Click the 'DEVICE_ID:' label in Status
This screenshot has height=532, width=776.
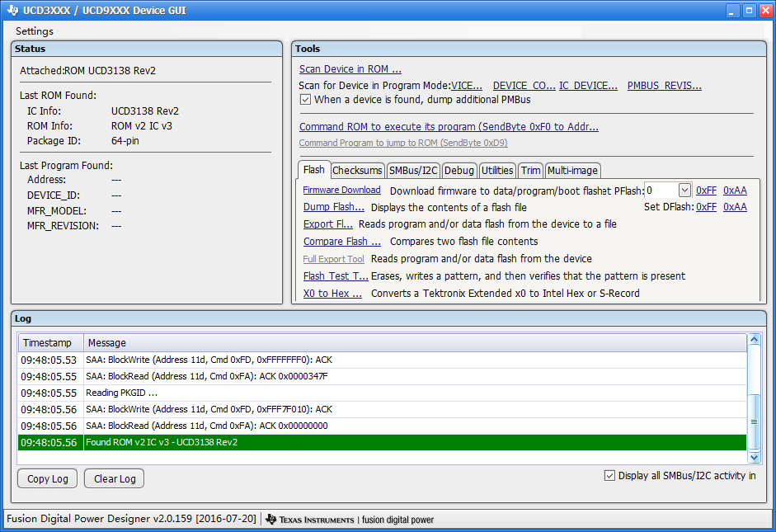click(x=54, y=195)
